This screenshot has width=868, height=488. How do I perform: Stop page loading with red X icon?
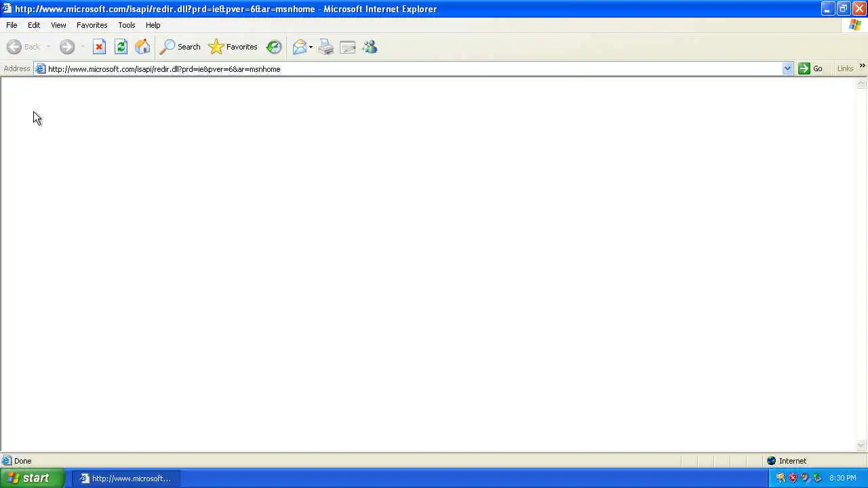[x=99, y=47]
